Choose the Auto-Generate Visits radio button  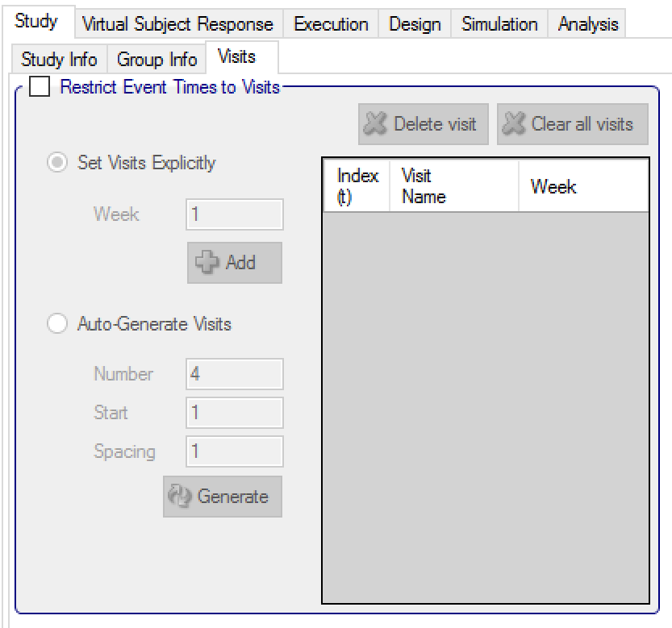(57, 324)
